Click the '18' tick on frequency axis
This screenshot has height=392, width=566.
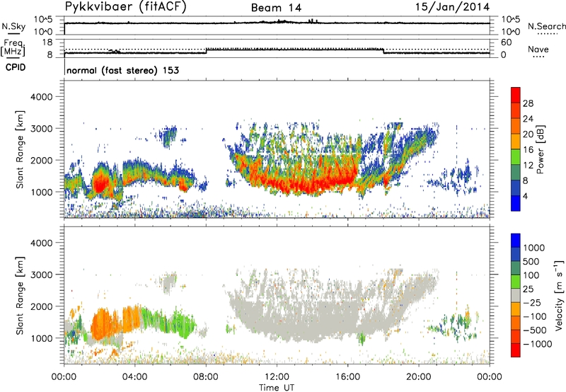47,42
